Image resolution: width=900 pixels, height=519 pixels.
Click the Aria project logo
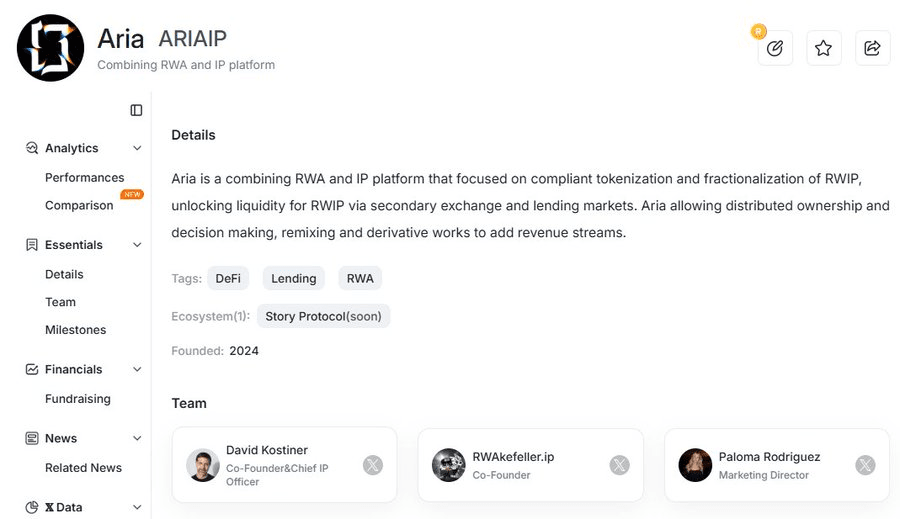(x=50, y=48)
